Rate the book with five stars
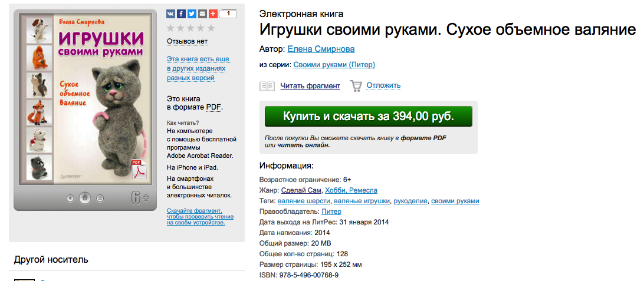644x281 pixels. click(x=211, y=28)
